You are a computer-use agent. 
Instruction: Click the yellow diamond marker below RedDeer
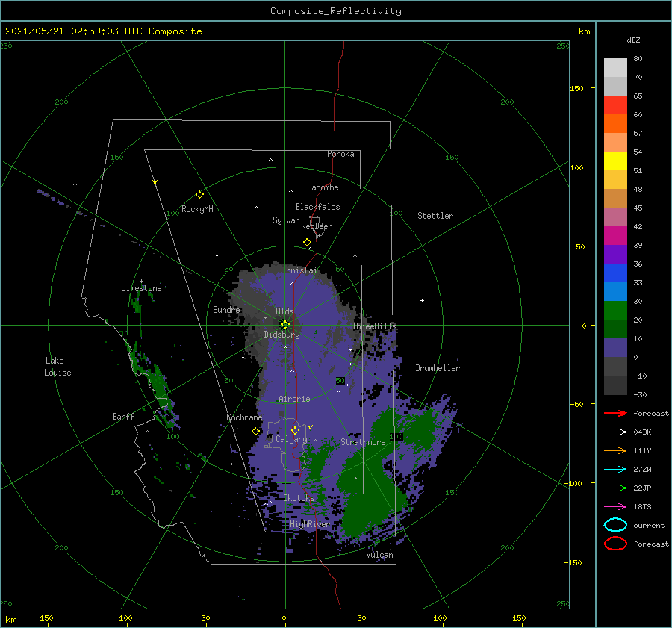[307, 243]
